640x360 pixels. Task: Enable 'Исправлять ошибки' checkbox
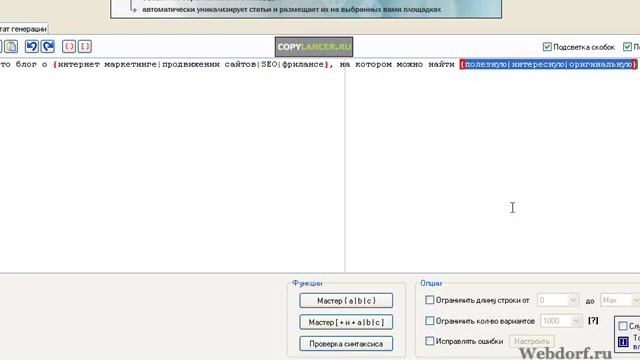coord(429,341)
